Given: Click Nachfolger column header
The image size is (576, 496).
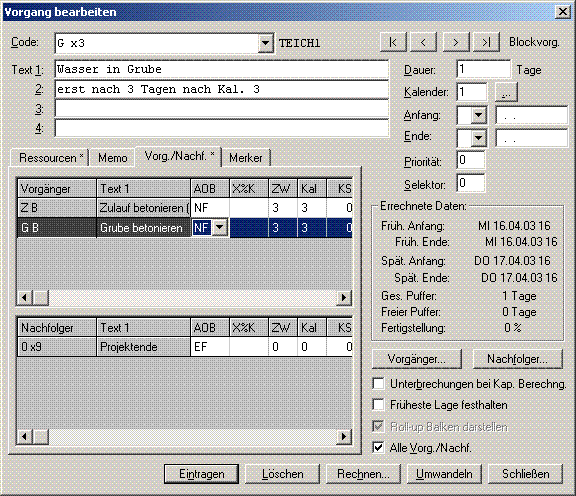Looking at the screenshot, I should tap(57, 327).
